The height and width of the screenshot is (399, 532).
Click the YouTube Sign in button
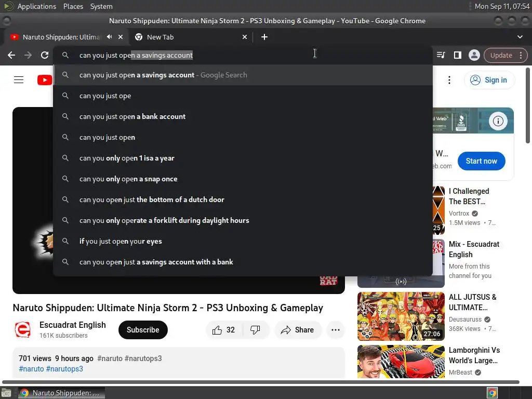(489, 80)
